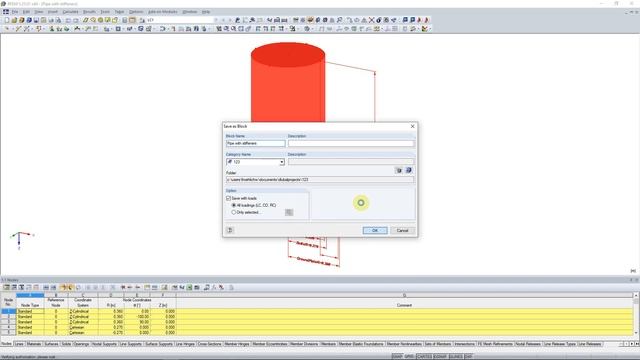Viewport: 640px width, 360px height.
Task: Open the Edit menu
Action: click(27, 12)
